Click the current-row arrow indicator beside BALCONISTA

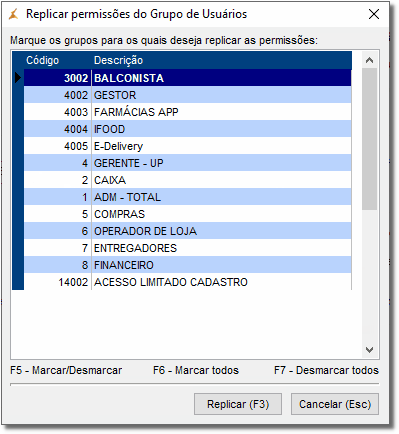tap(18, 78)
